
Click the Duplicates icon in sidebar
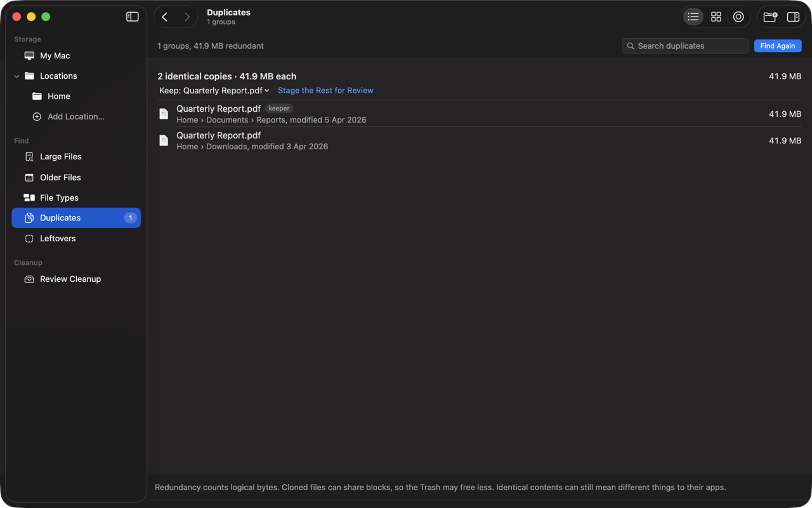click(x=29, y=218)
